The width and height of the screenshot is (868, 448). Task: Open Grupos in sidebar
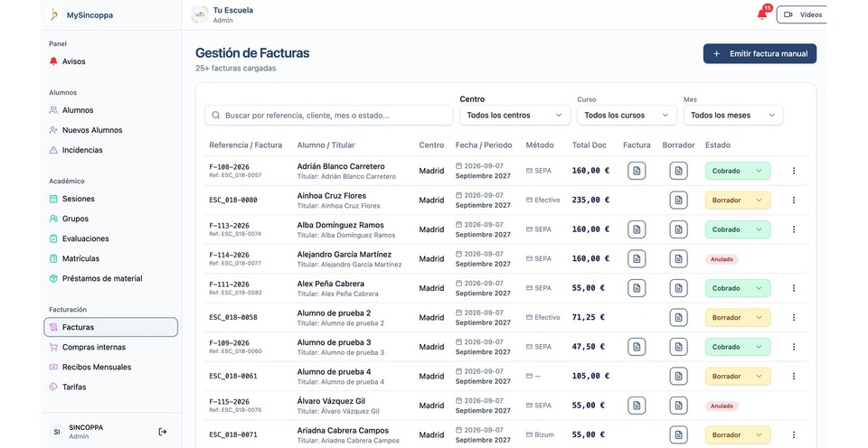coord(110,219)
